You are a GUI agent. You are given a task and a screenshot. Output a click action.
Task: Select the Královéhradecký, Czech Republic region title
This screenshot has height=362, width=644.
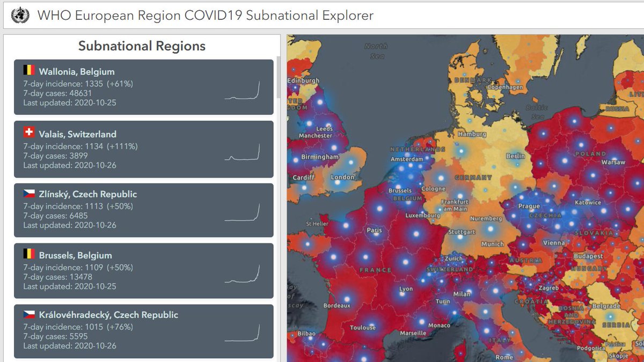tap(108, 315)
